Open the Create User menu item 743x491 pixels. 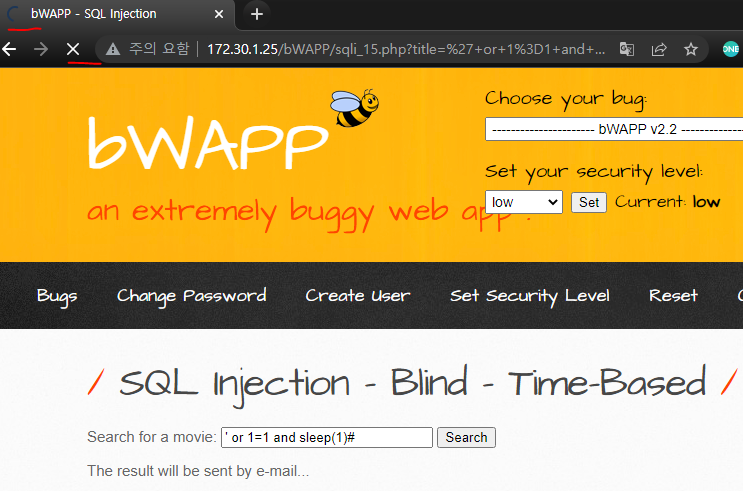point(358,296)
